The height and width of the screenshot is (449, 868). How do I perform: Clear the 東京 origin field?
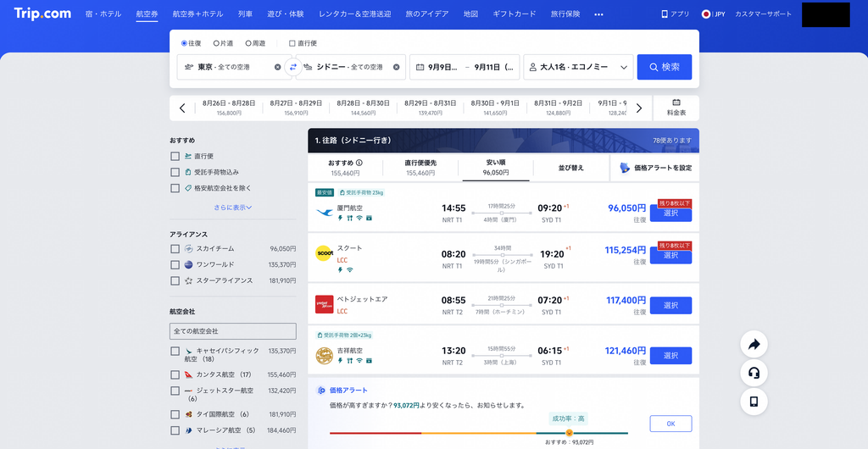(278, 67)
